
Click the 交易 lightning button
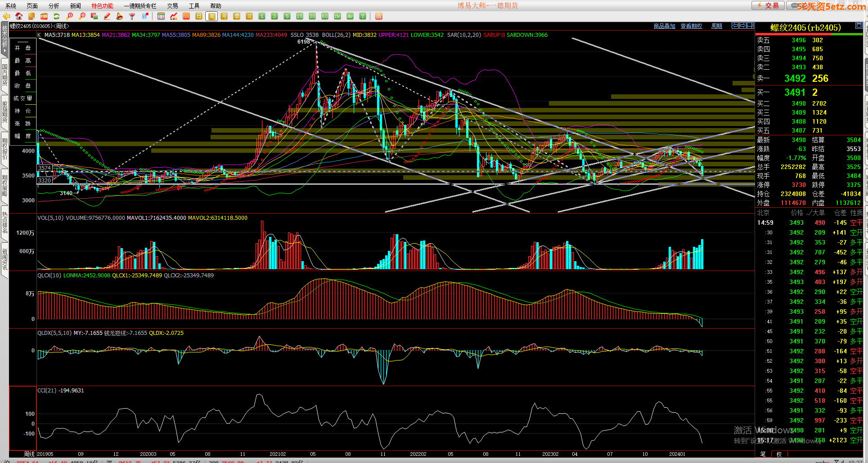(x=768, y=5)
